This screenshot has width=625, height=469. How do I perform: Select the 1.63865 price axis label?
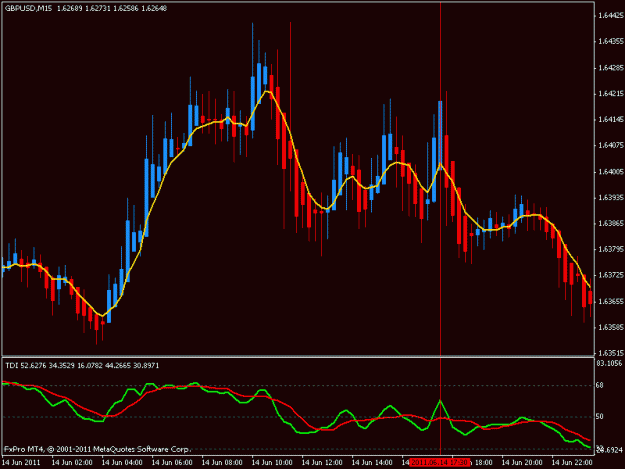610,223
